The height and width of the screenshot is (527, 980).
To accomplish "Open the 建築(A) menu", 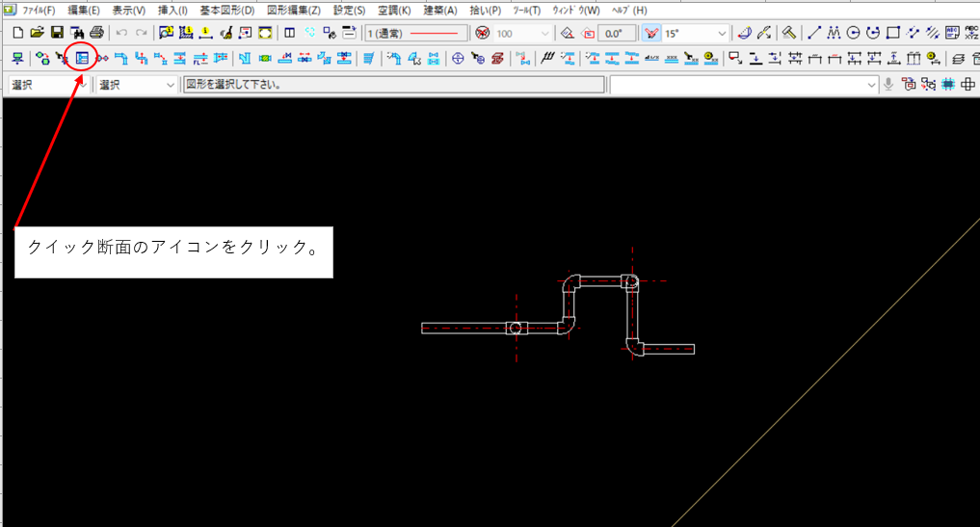I will 440,10.
